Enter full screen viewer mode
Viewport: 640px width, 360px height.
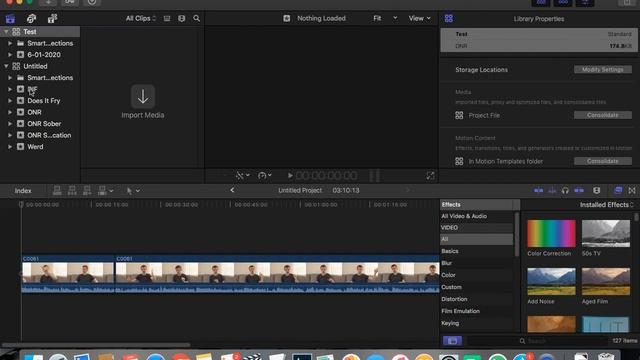tap(430, 176)
